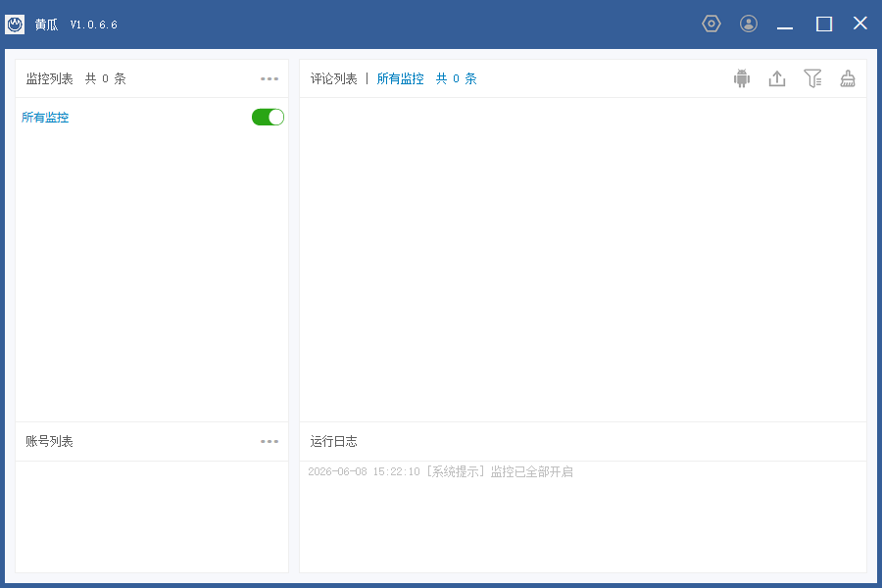
Task: Click the blue 所有监控 link in 评论列表 header
Action: pos(400,78)
